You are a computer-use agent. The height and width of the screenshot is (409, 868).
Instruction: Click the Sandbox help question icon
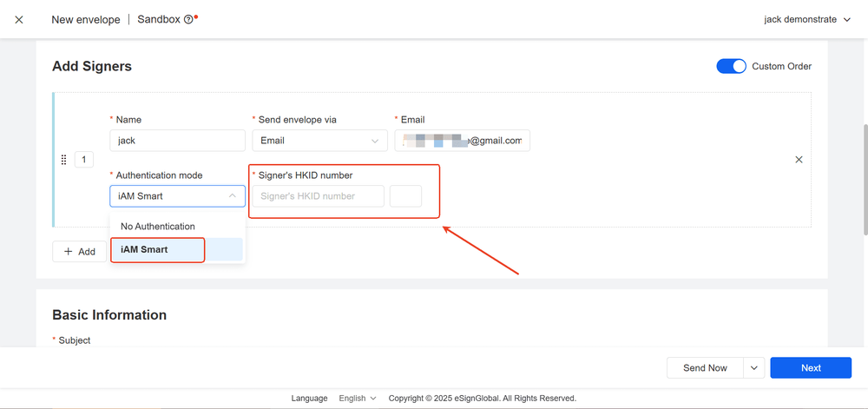[x=188, y=19]
